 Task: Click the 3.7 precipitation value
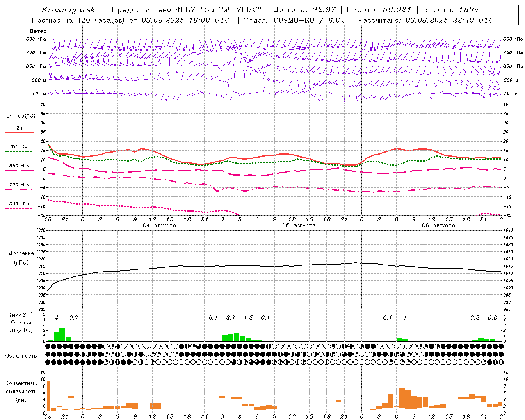pyautogui.click(x=231, y=317)
